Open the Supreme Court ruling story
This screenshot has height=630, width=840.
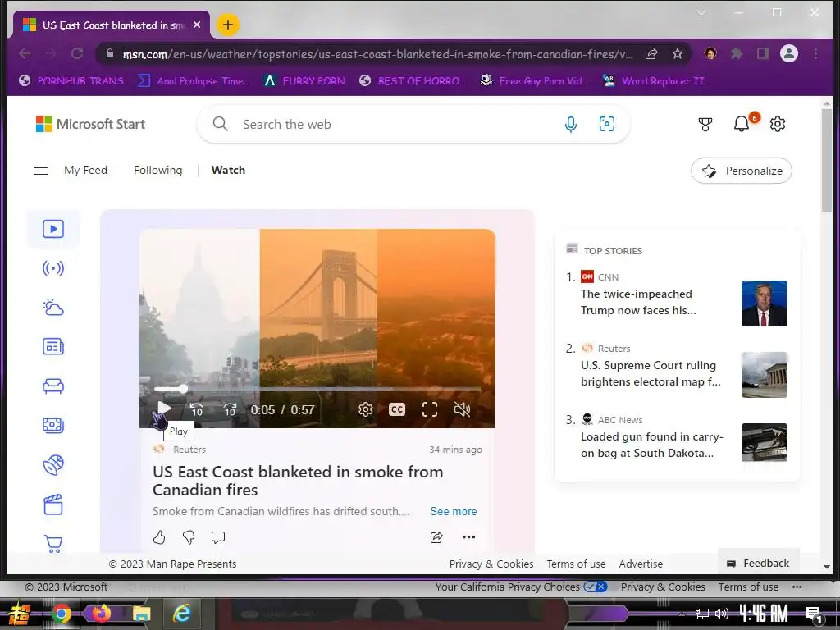coord(651,373)
